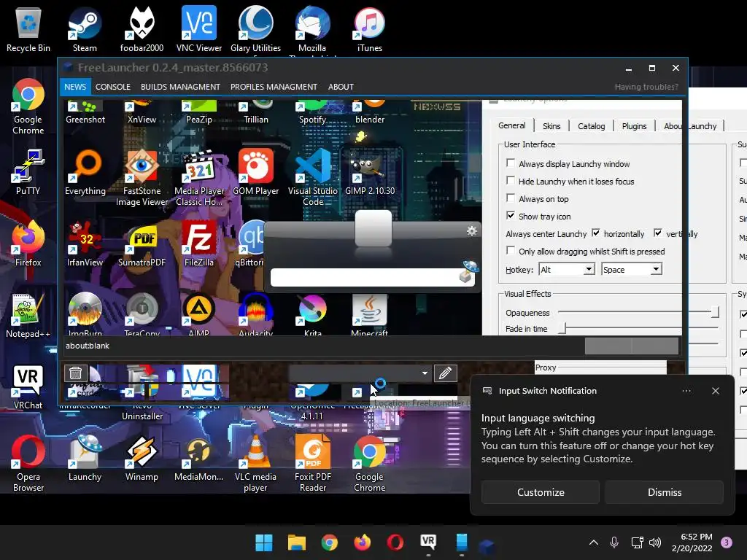Launch GIMP 2.10.30 shortcut
Screen dimensions: 747x560
[369, 172]
